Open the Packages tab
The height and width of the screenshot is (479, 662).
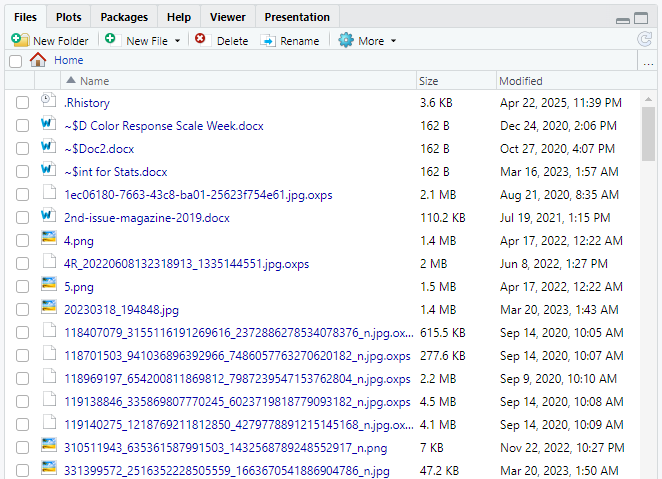point(124,17)
